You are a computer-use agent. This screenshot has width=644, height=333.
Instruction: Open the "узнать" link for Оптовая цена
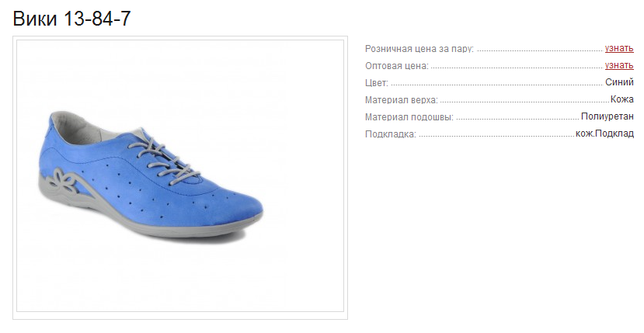pyautogui.click(x=619, y=66)
